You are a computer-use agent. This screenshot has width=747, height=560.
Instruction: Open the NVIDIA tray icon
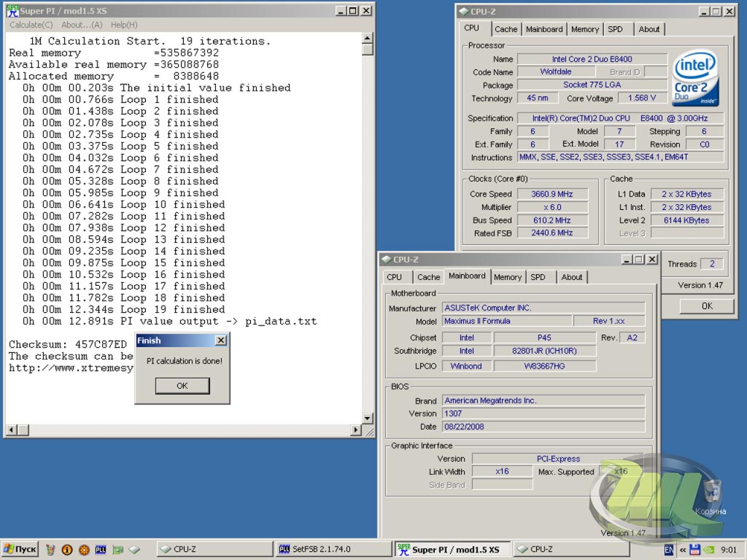click(709, 550)
